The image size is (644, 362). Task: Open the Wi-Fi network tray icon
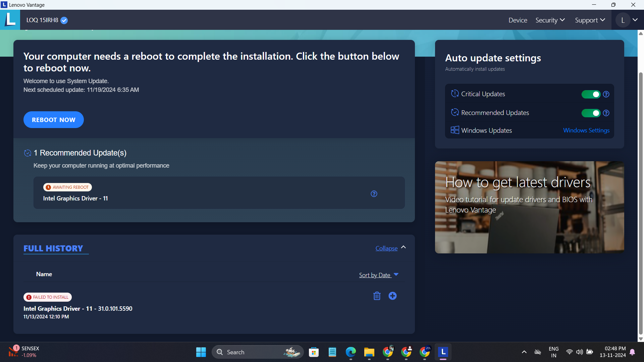coord(569,352)
